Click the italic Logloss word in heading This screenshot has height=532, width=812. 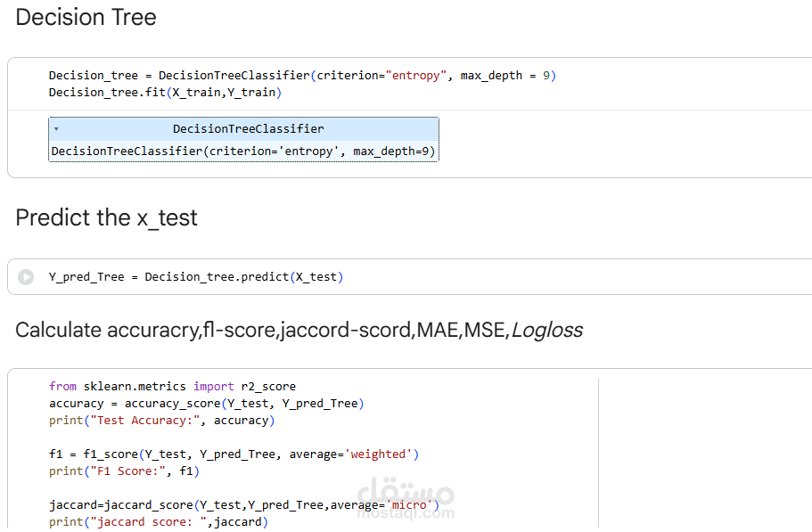[546, 331]
